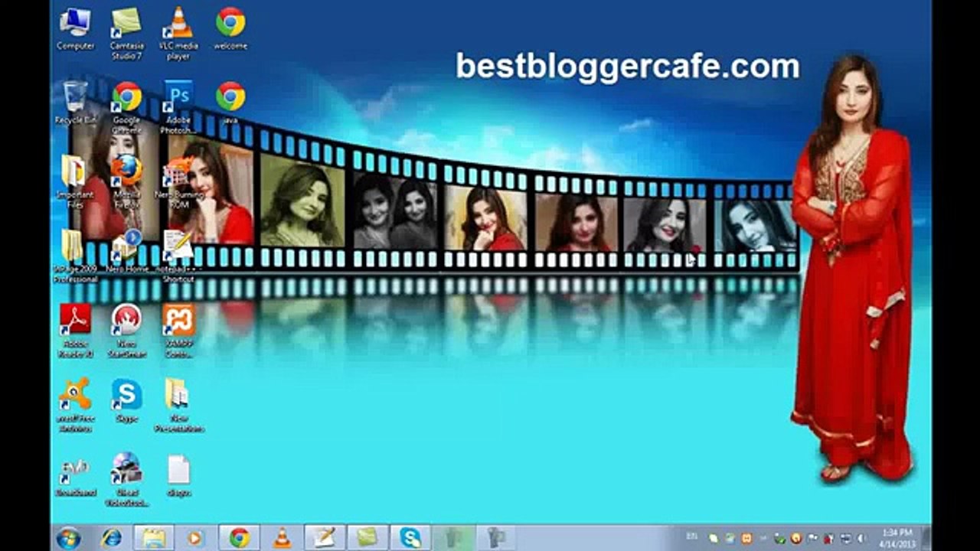This screenshot has height=551, width=980.
Task: Open Windows Explorer from the taskbar
Action: coord(154,538)
